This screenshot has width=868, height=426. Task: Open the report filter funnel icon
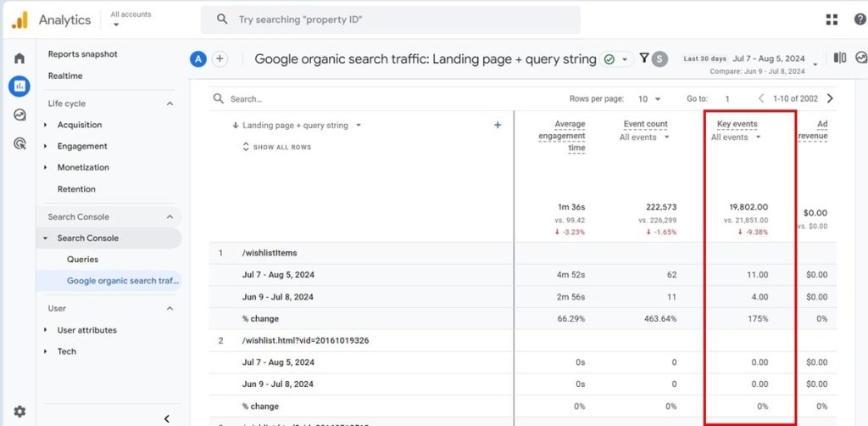pos(643,58)
